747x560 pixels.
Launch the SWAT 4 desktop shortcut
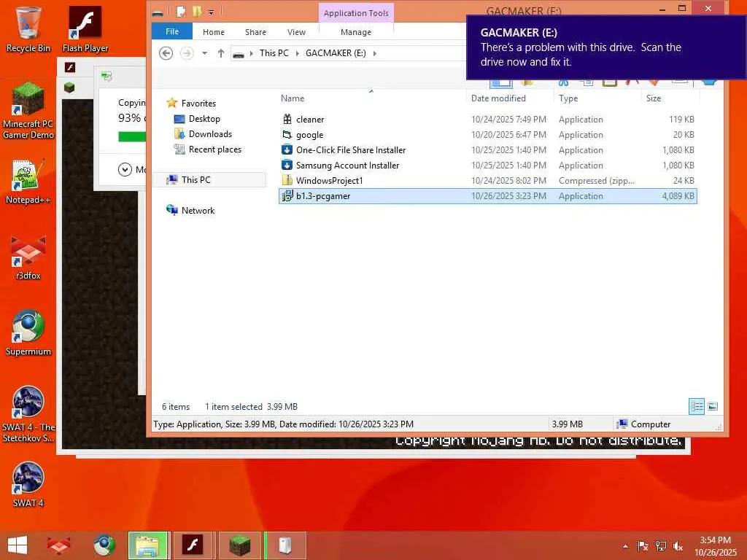[x=28, y=485]
